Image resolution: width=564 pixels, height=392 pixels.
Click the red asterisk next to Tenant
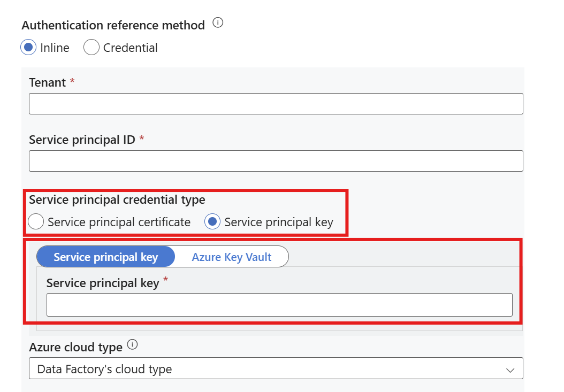pyautogui.click(x=72, y=81)
